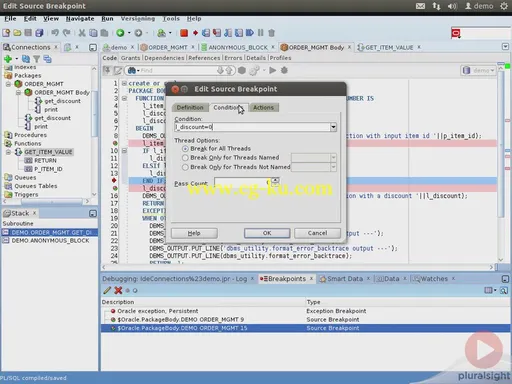
Task: Click the Paste toolbar icon
Action: point(104,33)
